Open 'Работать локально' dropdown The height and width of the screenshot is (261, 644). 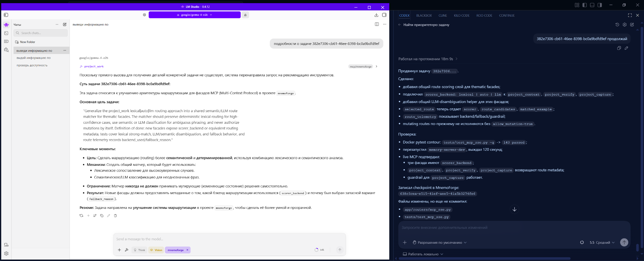point(423,254)
